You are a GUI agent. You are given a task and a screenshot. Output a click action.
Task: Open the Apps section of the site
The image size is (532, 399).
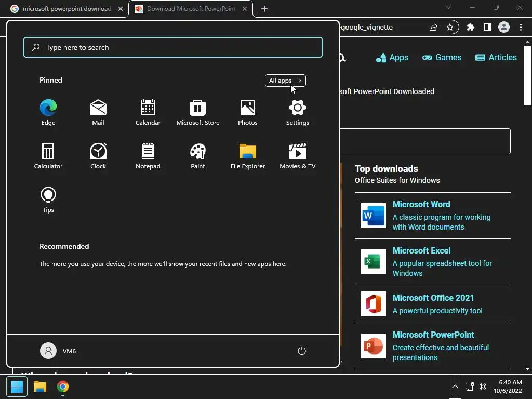(x=392, y=58)
